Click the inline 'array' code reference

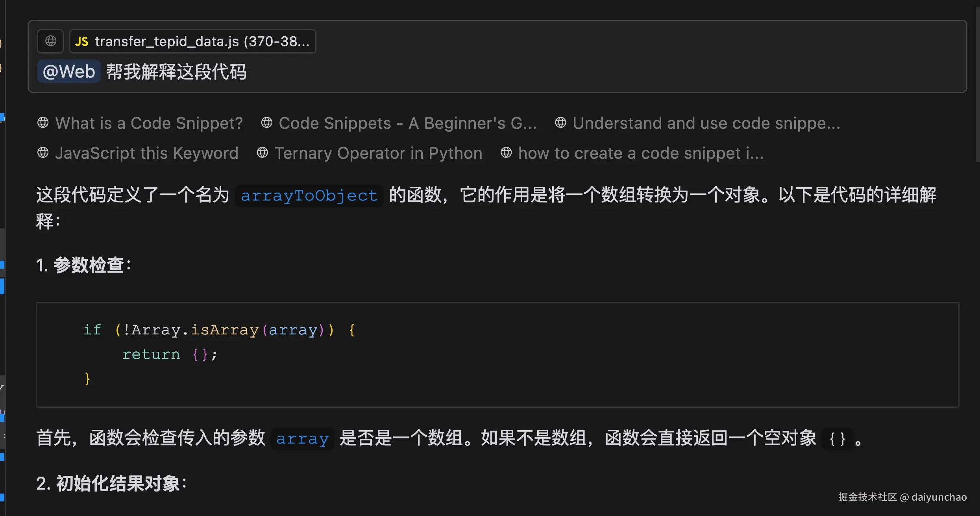click(302, 438)
